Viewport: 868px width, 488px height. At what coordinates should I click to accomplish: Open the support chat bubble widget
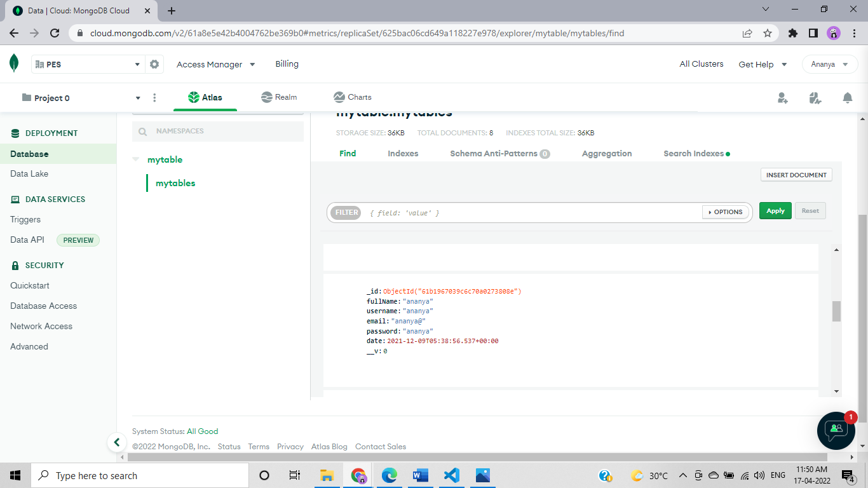(836, 431)
